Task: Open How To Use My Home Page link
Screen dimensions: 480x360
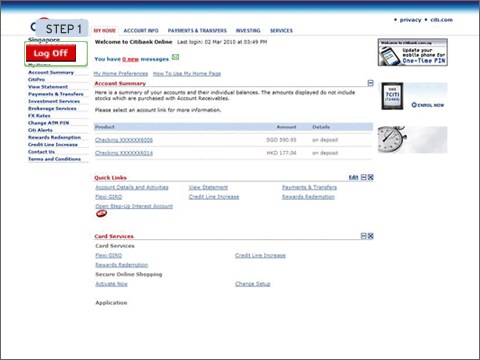Action: (187, 74)
